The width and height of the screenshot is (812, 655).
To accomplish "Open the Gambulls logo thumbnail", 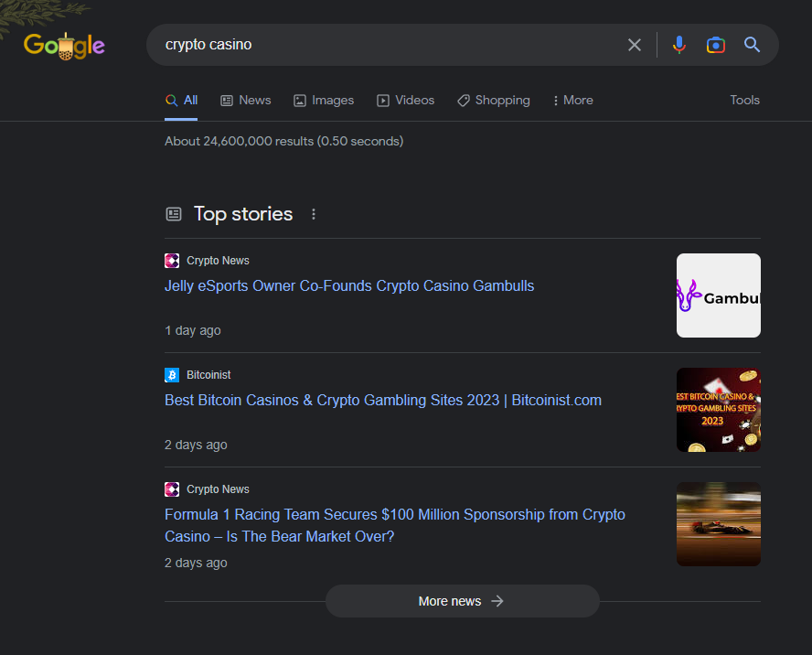I will pos(718,295).
